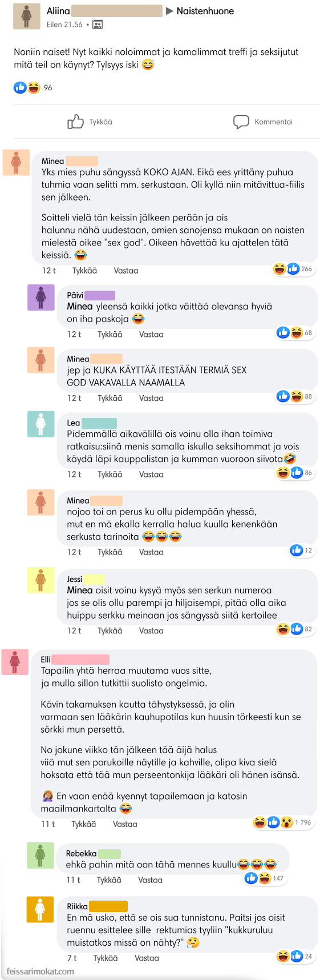Click the 147 reactions on Rebekka's comment
Image resolution: width=320 pixels, height=980 pixels.
pyautogui.click(x=265, y=878)
